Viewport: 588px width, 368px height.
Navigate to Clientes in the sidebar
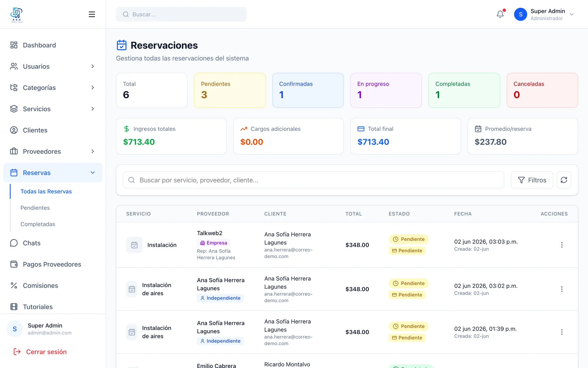coord(53,130)
